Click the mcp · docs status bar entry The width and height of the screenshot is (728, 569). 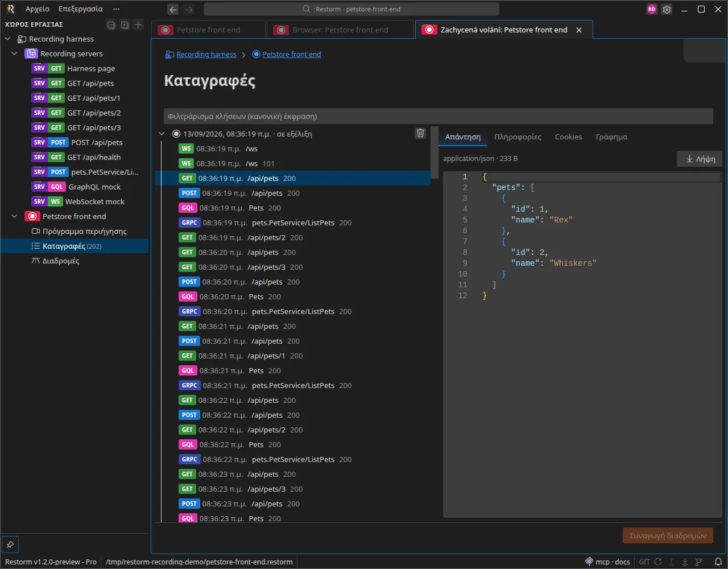[607, 562]
